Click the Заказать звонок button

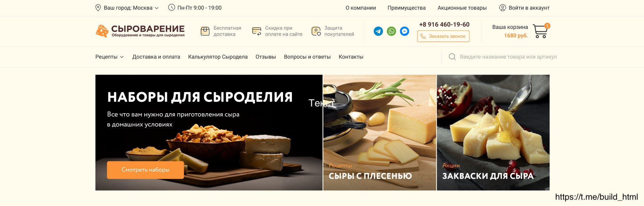(443, 36)
